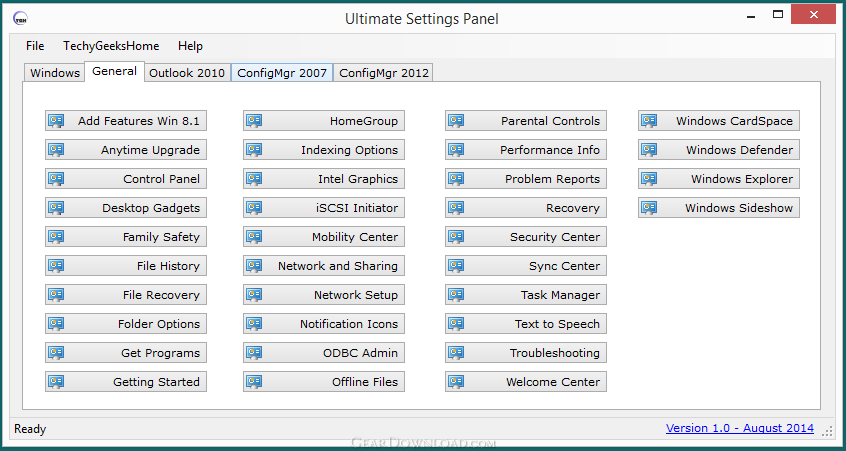846x451 pixels.
Task: Follow the Version 1.0 - August 2014 link
Action: 740,428
